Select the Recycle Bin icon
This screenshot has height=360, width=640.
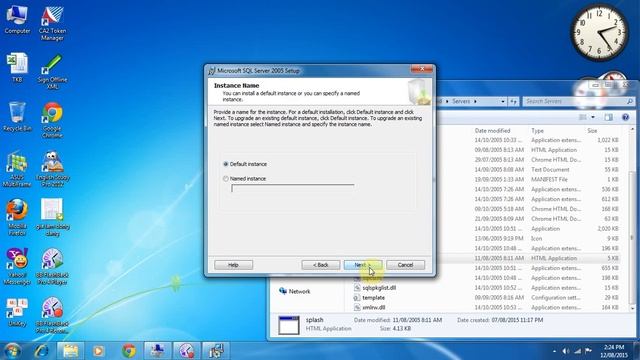click(x=17, y=117)
